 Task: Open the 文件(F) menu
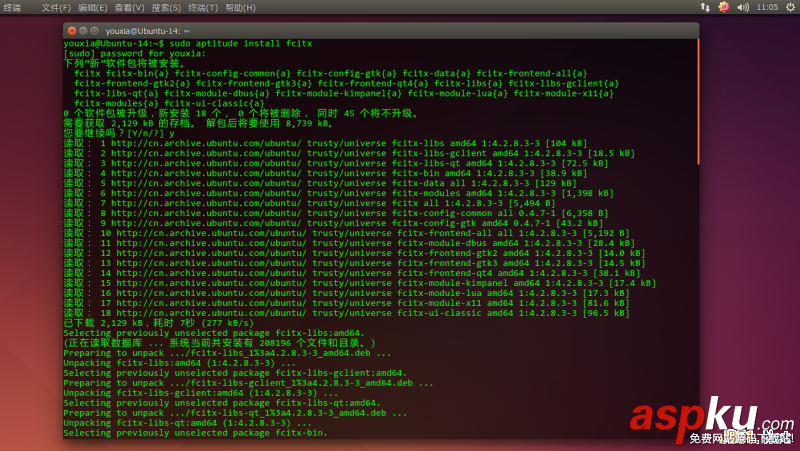56,8
